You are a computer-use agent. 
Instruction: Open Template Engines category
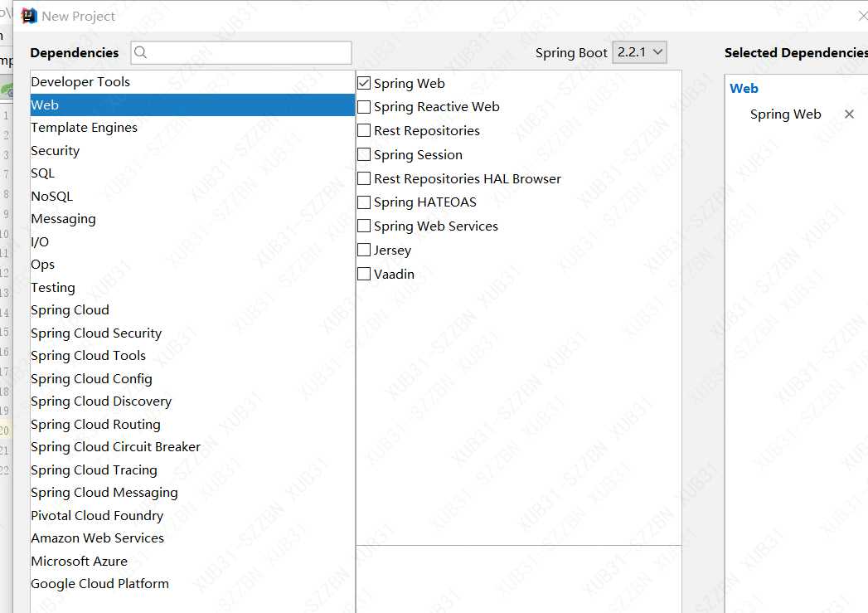tap(192, 128)
